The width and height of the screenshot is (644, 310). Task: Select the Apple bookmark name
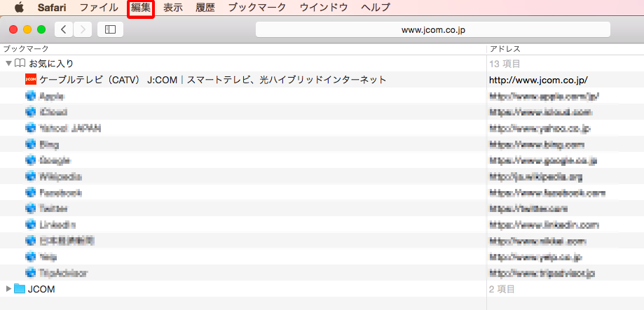[x=52, y=96]
